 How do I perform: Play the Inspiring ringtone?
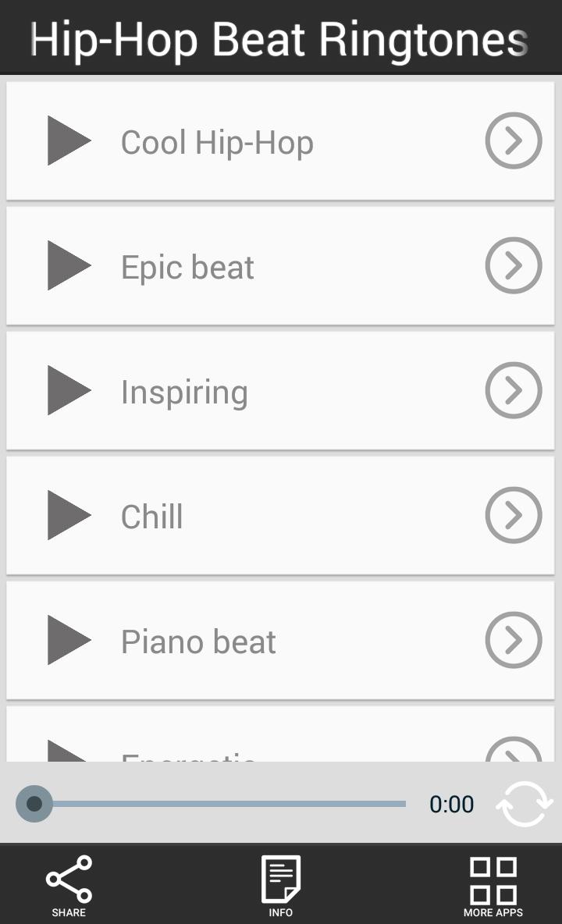69,390
